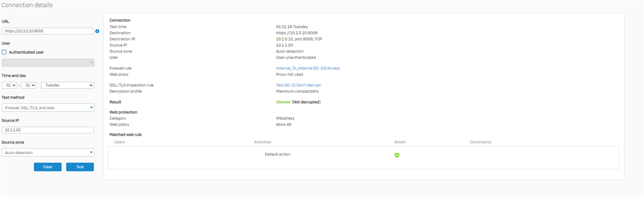Enable the Authenticated user checkbox
Screen dimensions: 644x197
pyautogui.click(x=4, y=52)
